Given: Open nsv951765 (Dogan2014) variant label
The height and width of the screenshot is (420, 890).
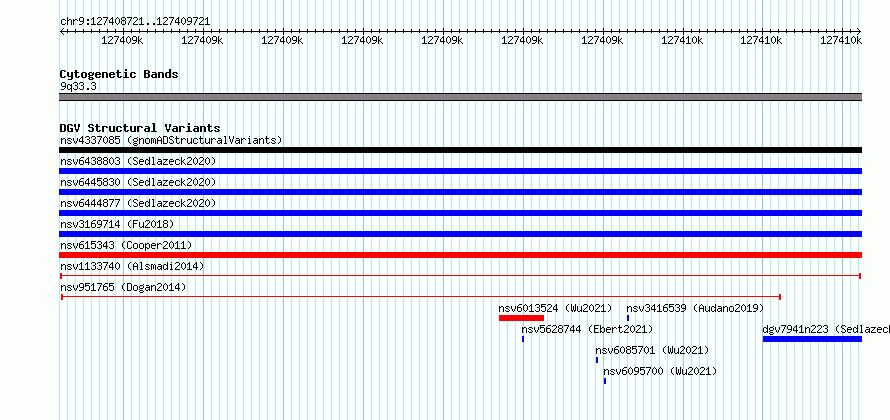Looking at the screenshot, I should (x=123, y=287).
